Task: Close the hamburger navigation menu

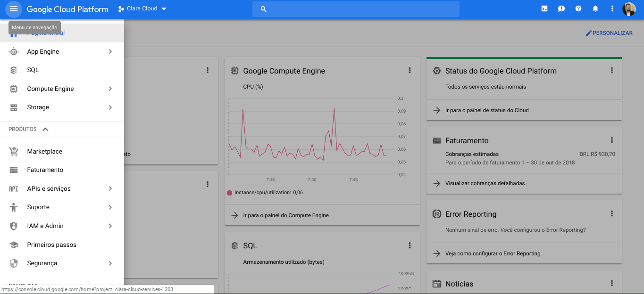Action: (x=14, y=9)
